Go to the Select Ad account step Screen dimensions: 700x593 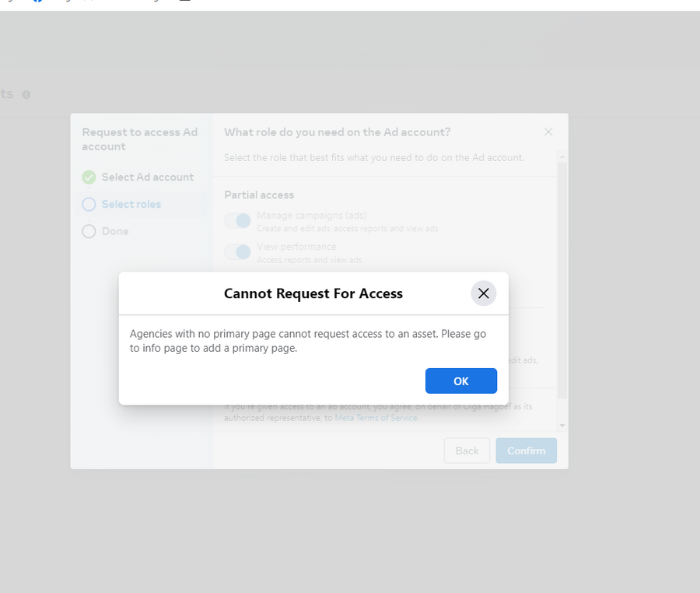pos(147,177)
